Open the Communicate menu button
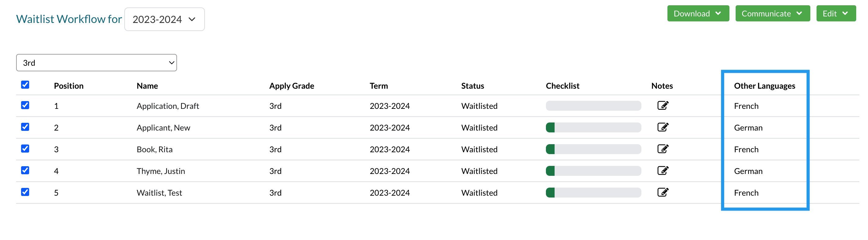The width and height of the screenshot is (868, 240). pyautogui.click(x=772, y=13)
